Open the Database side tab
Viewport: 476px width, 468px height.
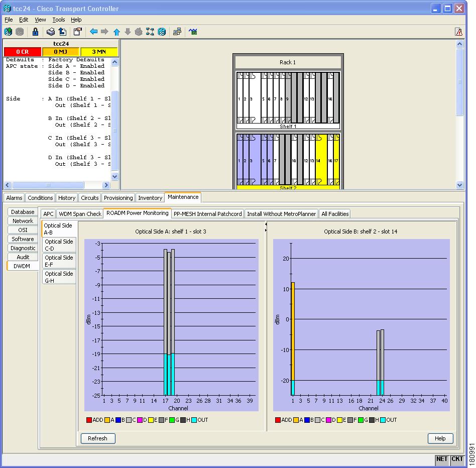pyautogui.click(x=23, y=212)
